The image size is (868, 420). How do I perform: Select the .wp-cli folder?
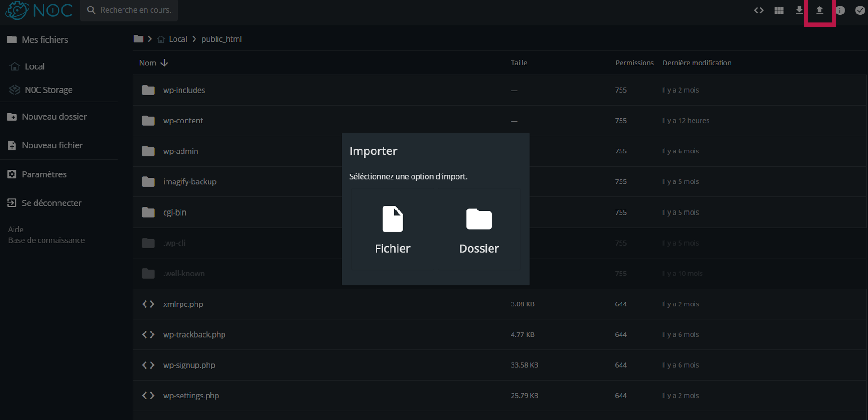[499, 243]
